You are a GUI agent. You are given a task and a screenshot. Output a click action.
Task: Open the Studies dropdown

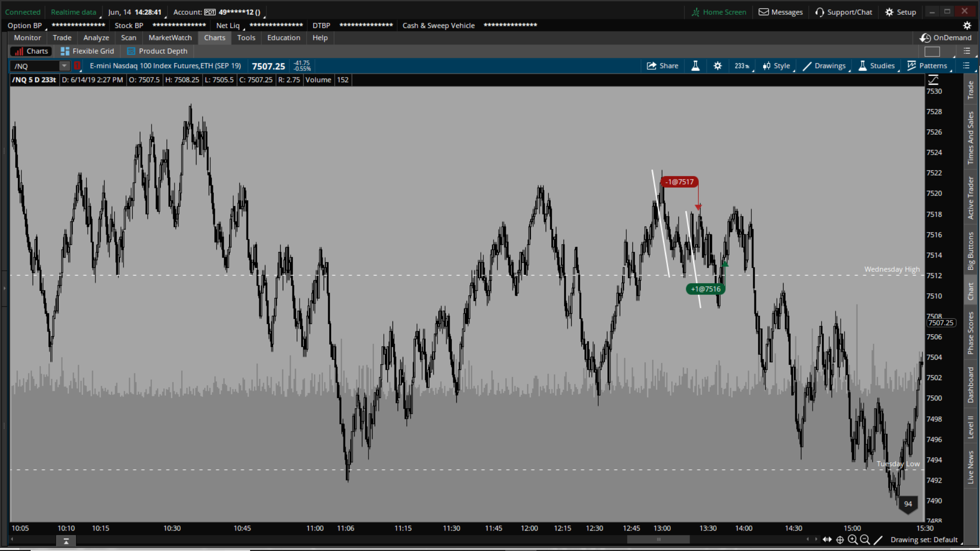click(877, 66)
